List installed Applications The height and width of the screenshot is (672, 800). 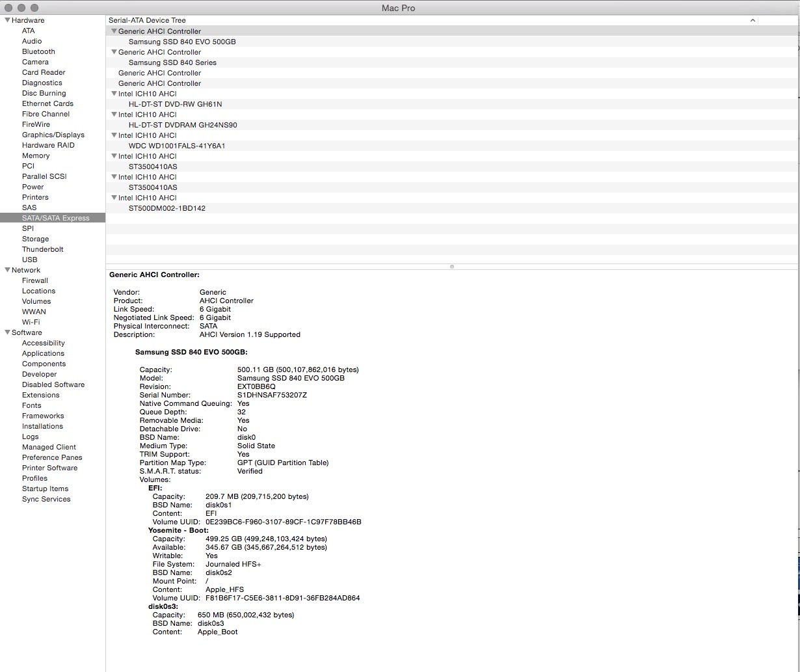(x=43, y=353)
